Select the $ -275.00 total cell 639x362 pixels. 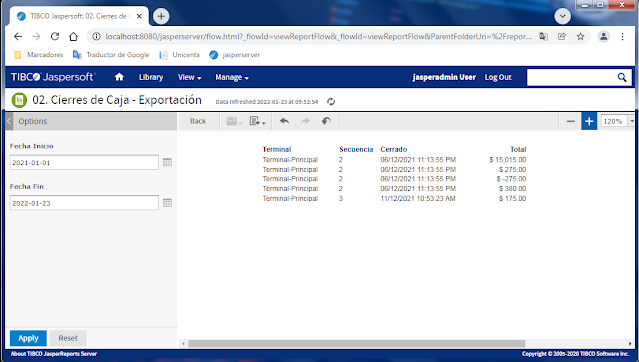tap(511, 179)
